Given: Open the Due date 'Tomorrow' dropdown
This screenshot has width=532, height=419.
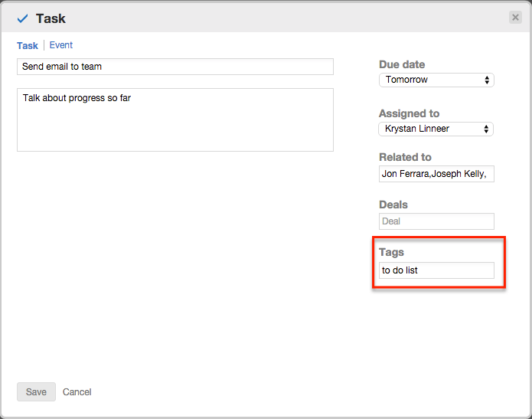Looking at the screenshot, I should coord(436,80).
